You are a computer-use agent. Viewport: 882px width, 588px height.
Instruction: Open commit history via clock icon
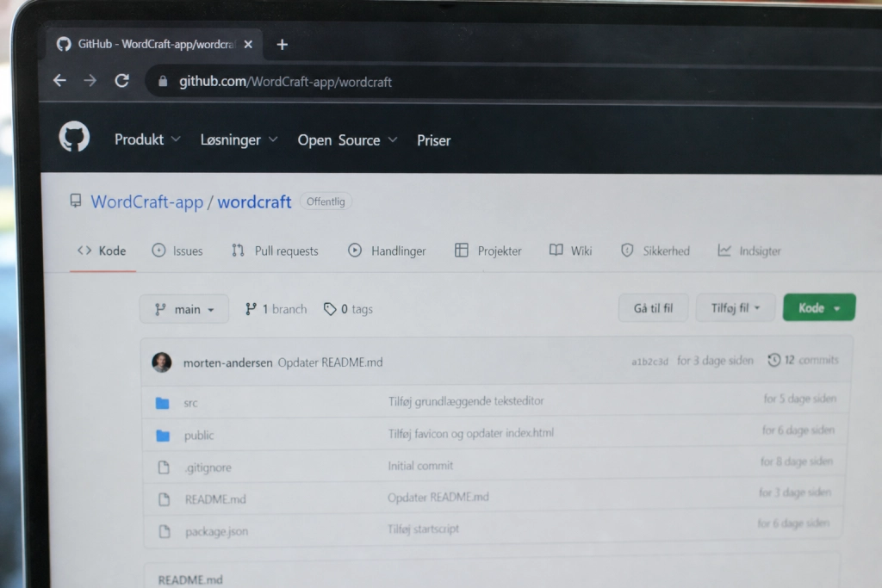coord(774,360)
